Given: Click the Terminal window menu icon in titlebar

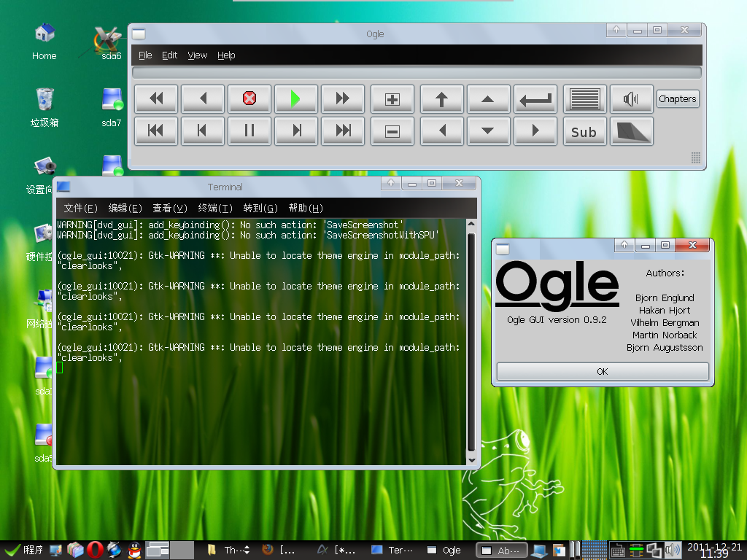Looking at the screenshot, I should [x=63, y=186].
